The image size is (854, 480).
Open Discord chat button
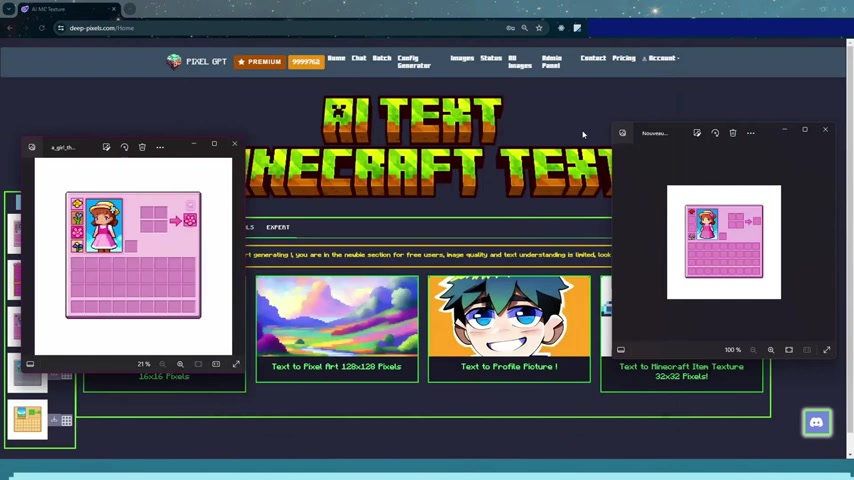(x=816, y=422)
